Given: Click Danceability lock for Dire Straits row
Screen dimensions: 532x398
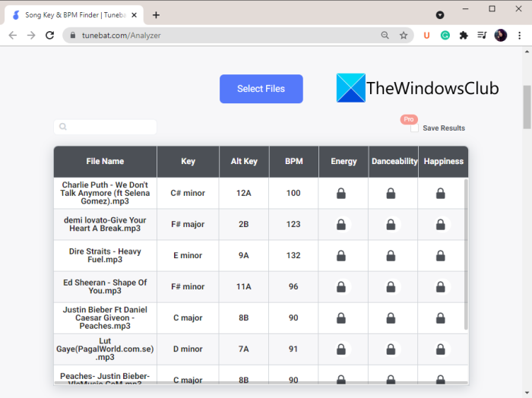Looking at the screenshot, I should tap(391, 256).
